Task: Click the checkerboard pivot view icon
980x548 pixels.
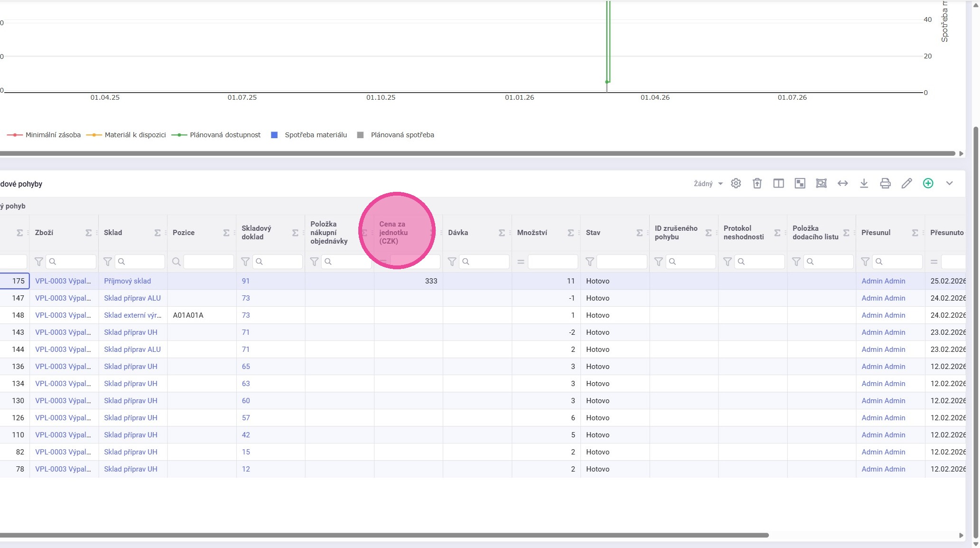Action: pos(800,183)
